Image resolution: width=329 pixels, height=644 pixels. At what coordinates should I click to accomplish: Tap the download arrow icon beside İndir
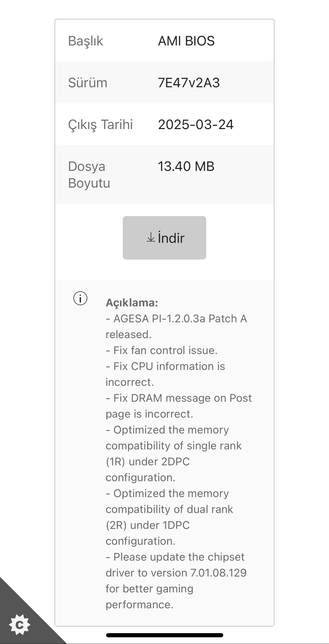(151, 238)
